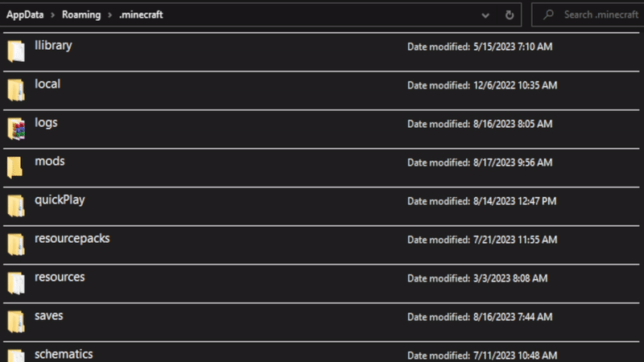644x362 pixels.
Task: Click the mods folder icon
Action: click(16, 167)
